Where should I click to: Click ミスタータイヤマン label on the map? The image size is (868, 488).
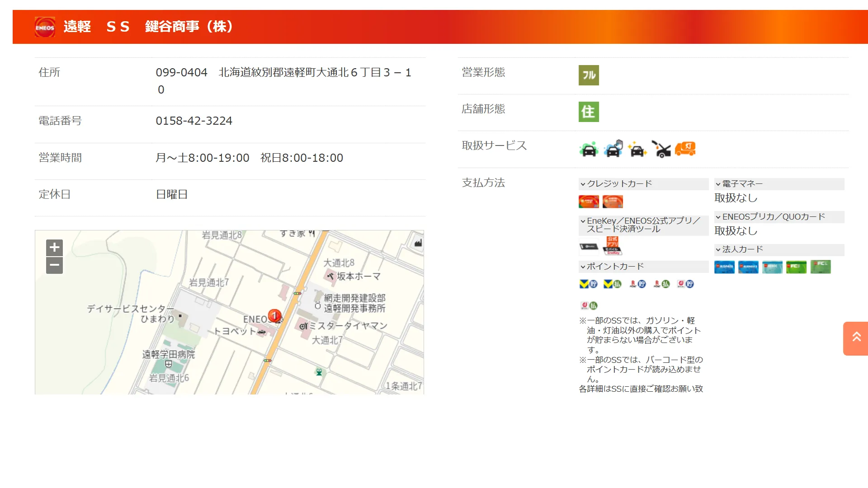(x=348, y=326)
